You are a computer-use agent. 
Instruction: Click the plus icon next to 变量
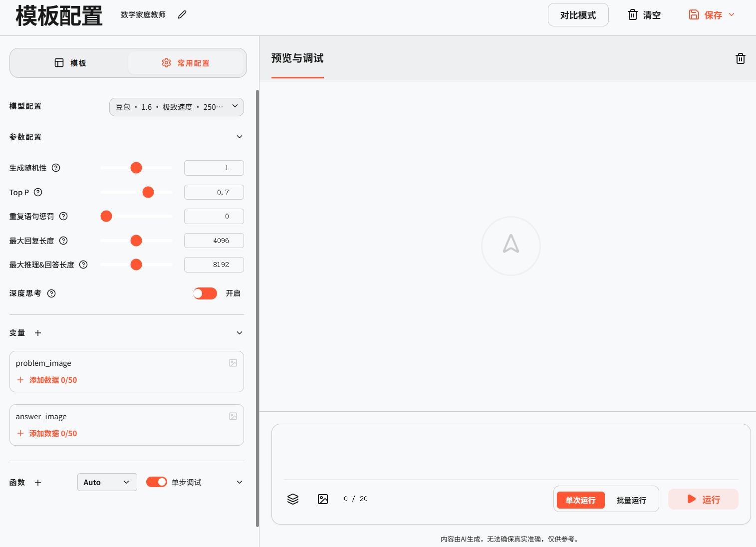click(x=38, y=333)
